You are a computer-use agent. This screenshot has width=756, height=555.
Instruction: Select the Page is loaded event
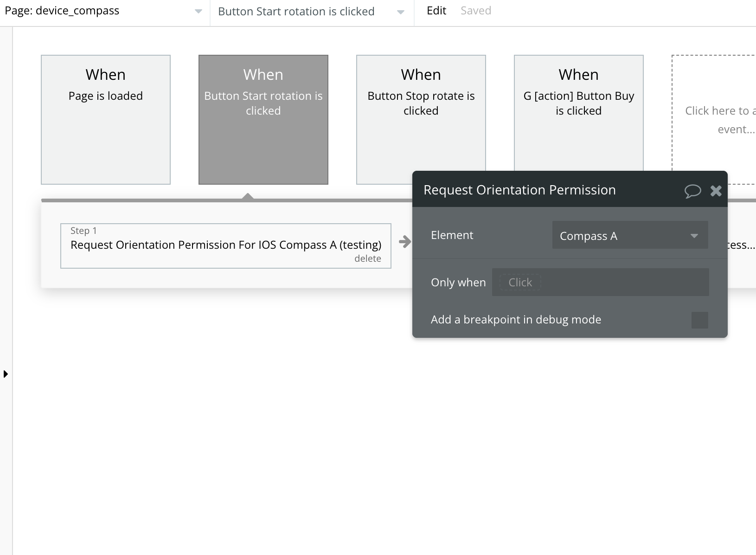pos(106,120)
